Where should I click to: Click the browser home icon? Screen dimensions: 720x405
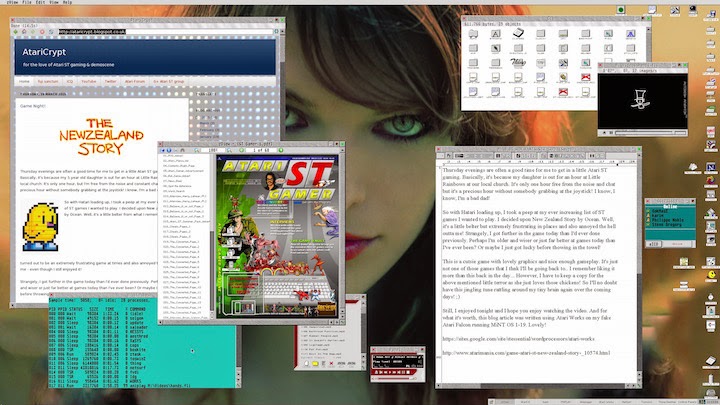[24, 32]
